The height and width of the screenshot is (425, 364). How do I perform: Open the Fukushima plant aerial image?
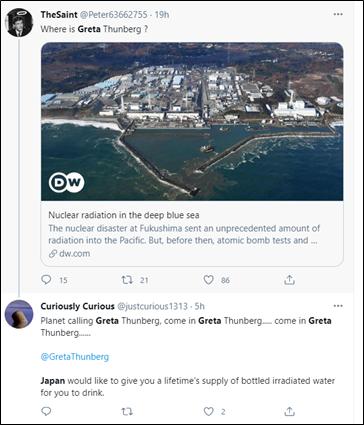pyautogui.click(x=192, y=122)
